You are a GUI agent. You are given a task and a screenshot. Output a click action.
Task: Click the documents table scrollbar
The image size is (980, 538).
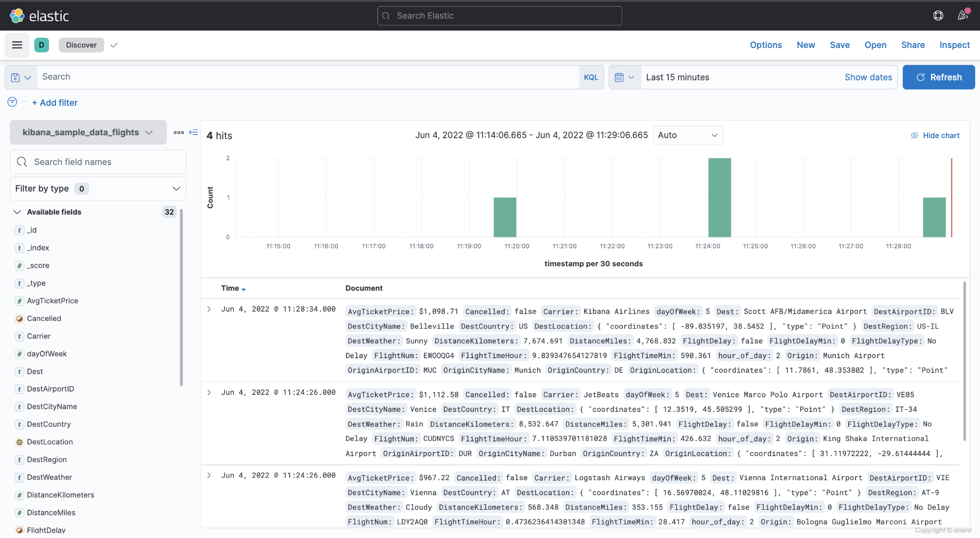pos(965,362)
